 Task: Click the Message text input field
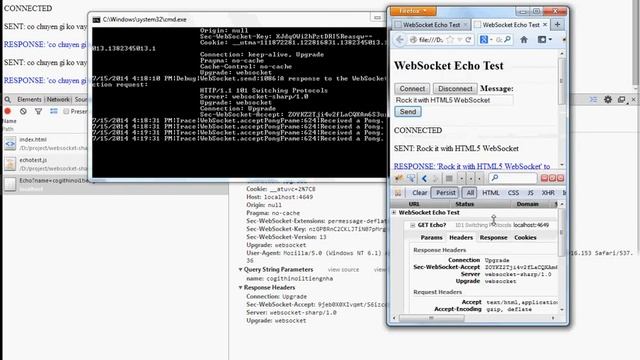pyautogui.click(x=453, y=100)
